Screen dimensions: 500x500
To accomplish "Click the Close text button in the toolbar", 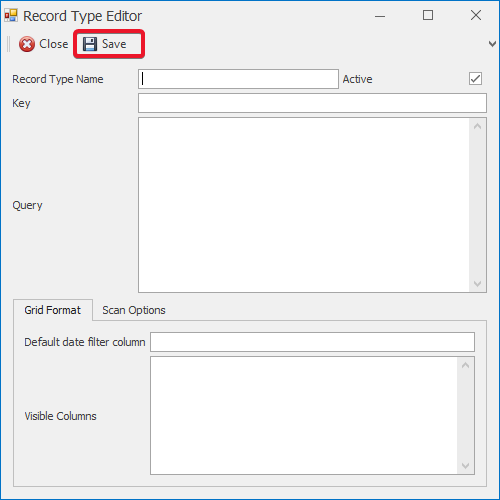I will click(x=54, y=44).
